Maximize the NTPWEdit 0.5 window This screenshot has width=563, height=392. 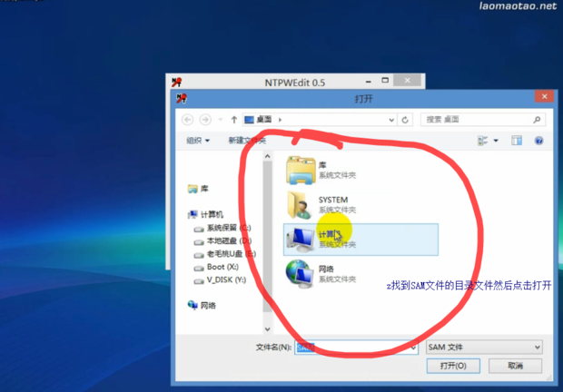pos(385,81)
